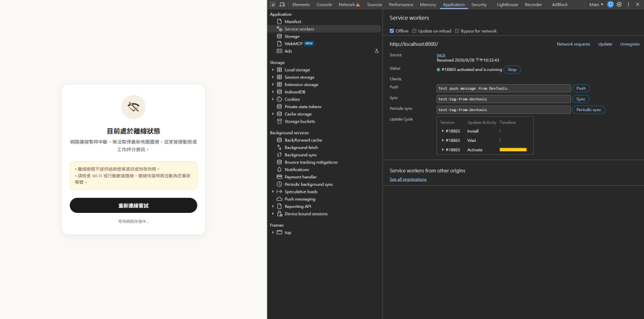Switch to the Elements tab

pyautogui.click(x=301, y=4)
